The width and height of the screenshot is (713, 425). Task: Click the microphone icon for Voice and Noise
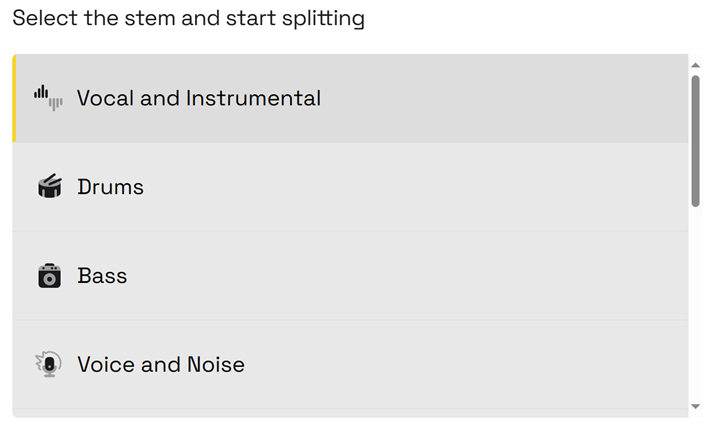click(x=48, y=364)
